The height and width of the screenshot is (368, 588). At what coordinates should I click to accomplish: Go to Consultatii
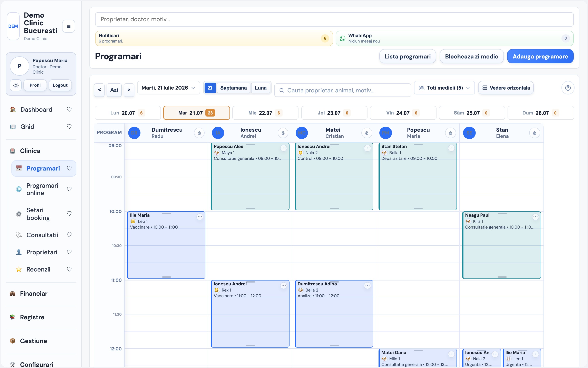(x=42, y=235)
